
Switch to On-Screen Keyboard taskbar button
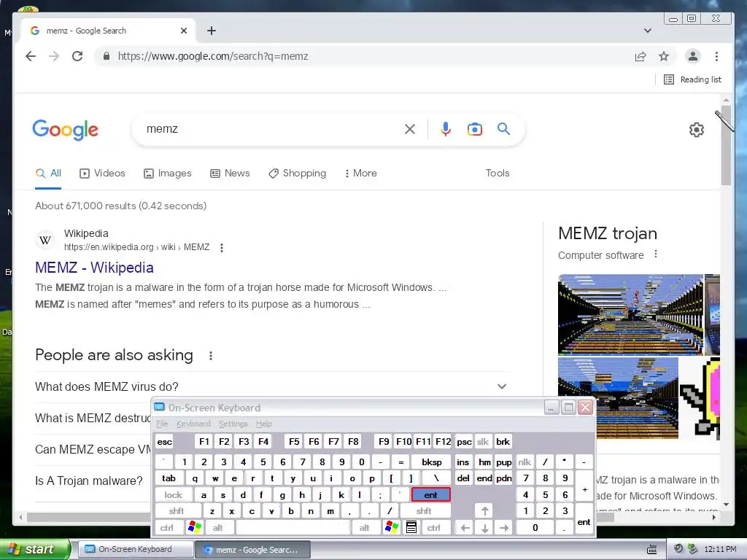click(134, 549)
